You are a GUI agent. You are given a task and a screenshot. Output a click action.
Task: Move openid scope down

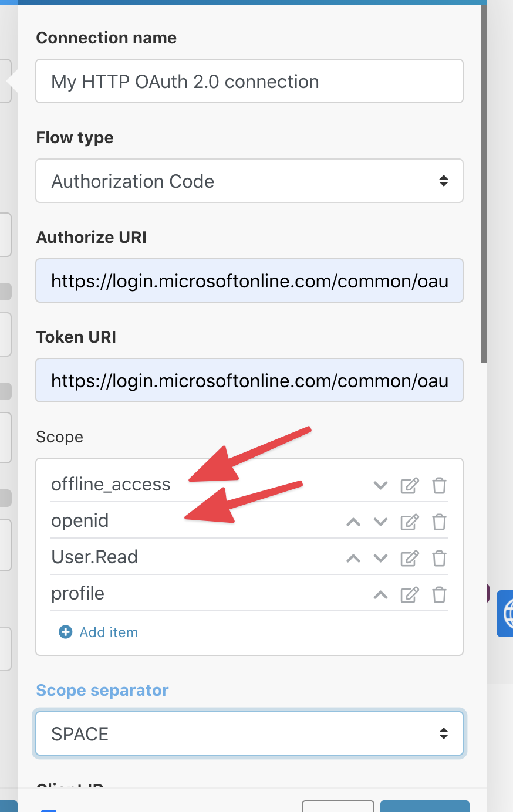point(381,522)
